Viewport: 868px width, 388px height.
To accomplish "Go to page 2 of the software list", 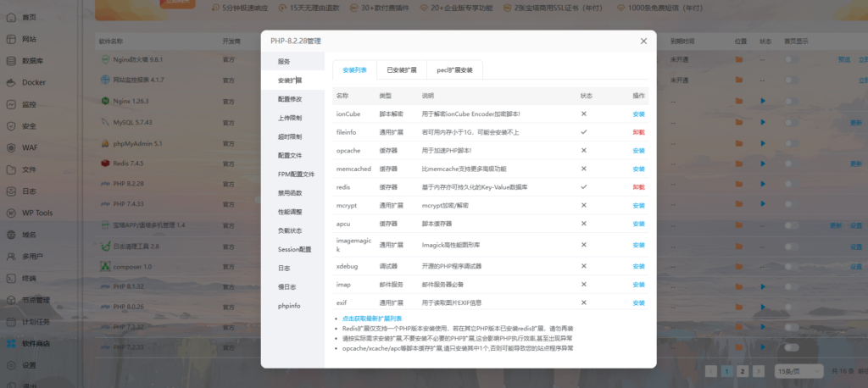I will tap(742, 371).
